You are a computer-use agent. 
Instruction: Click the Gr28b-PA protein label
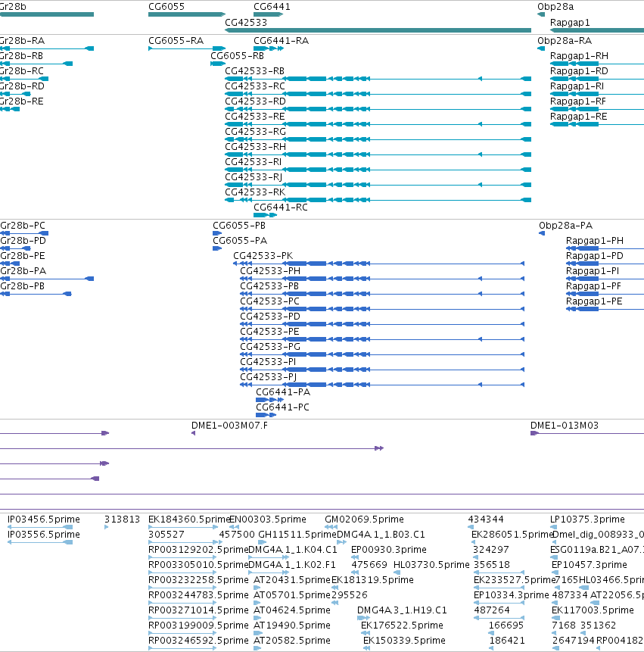tap(23, 271)
